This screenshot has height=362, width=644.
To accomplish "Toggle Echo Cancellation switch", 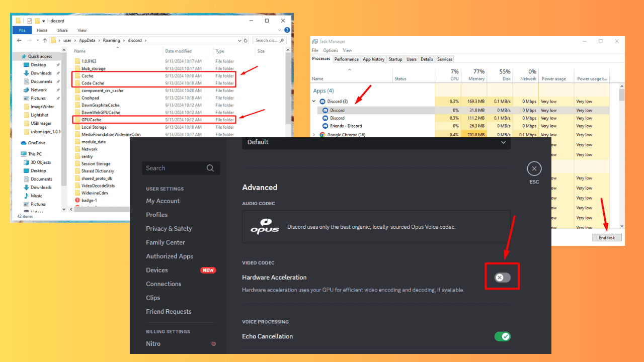I will 502,336.
